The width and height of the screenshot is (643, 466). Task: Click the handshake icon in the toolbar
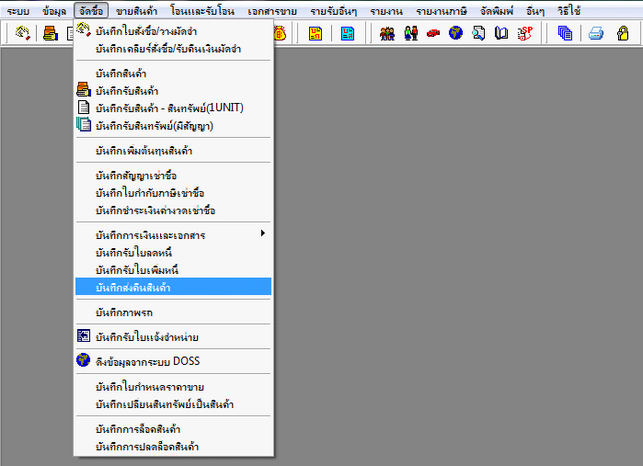(x=23, y=33)
